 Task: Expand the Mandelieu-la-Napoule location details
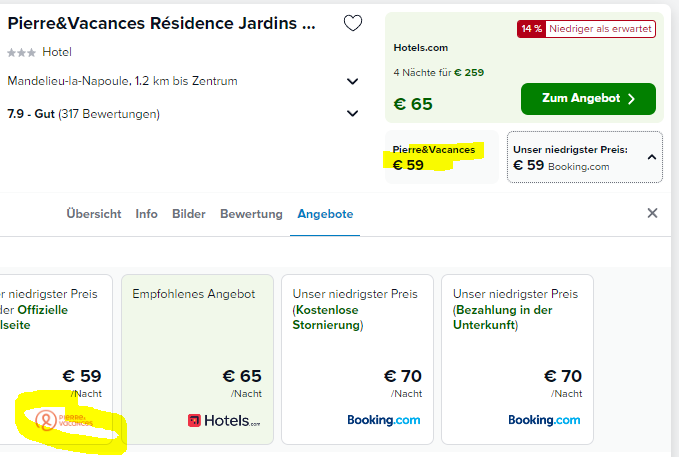pos(352,81)
